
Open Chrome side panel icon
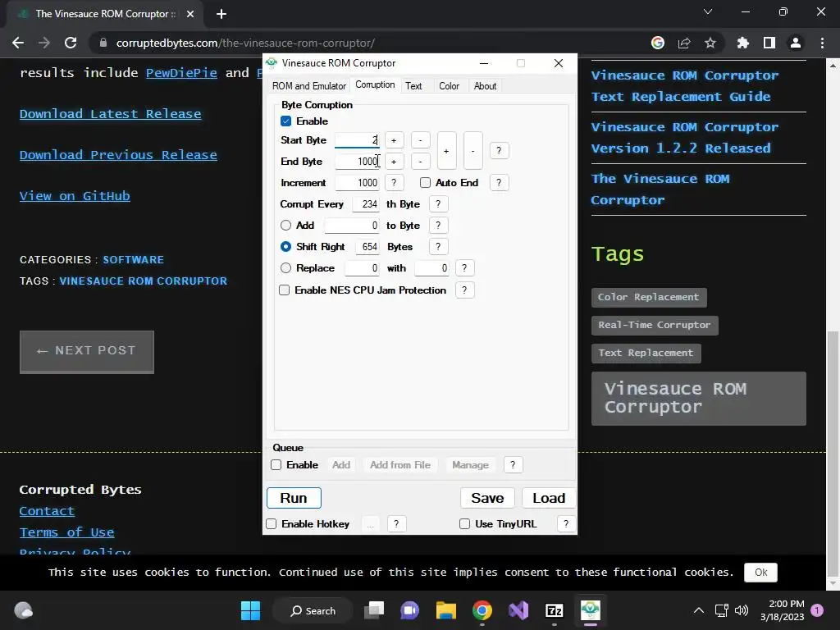coord(769,43)
